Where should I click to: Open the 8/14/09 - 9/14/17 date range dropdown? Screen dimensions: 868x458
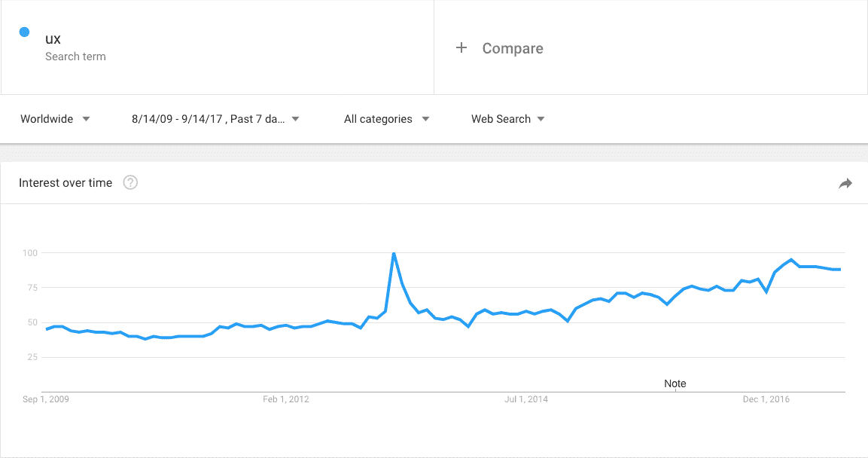click(215, 119)
